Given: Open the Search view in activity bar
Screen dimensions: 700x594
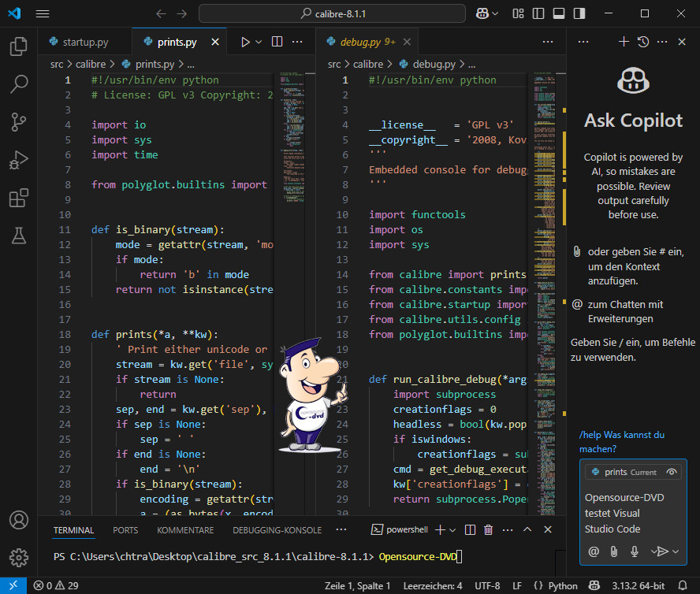Looking at the screenshot, I should pos(19,84).
